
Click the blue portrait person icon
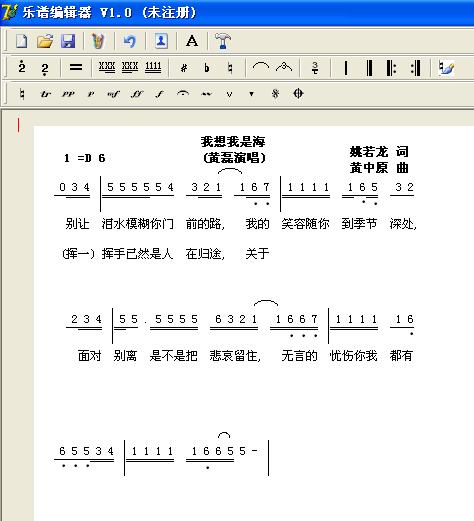coord(161,41)
